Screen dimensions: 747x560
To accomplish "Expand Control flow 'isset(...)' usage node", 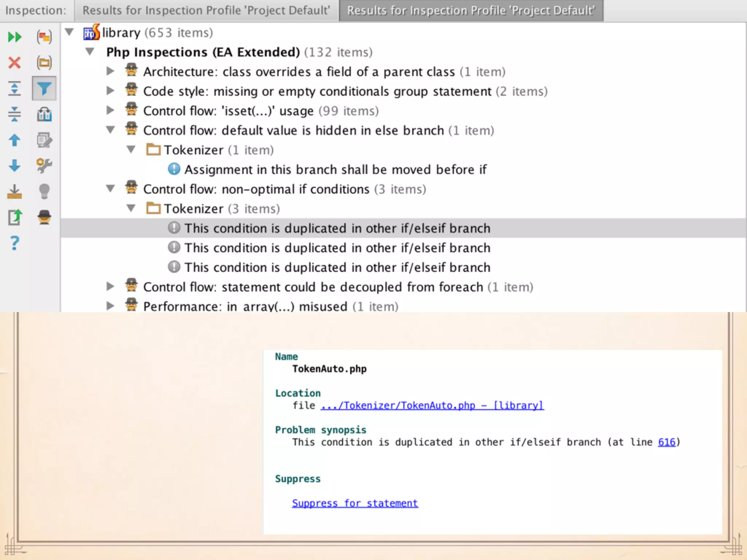I will pyautogui.click(x=110, y=110).
